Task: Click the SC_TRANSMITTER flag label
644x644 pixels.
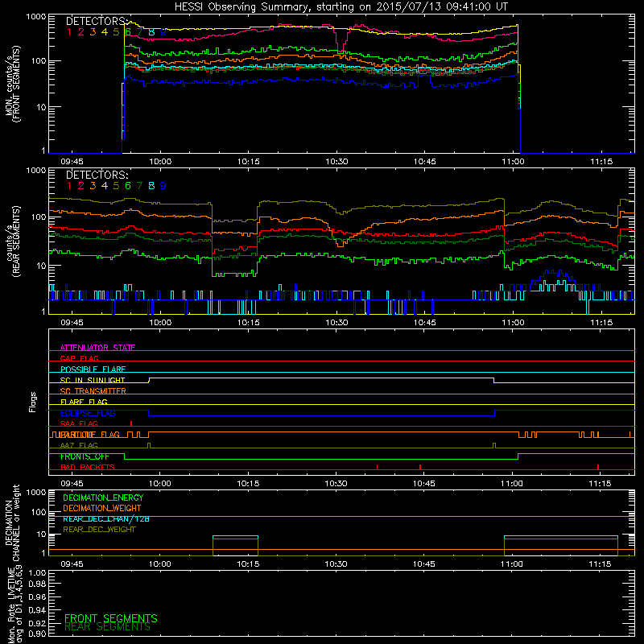Action: (x=93, y=391)
